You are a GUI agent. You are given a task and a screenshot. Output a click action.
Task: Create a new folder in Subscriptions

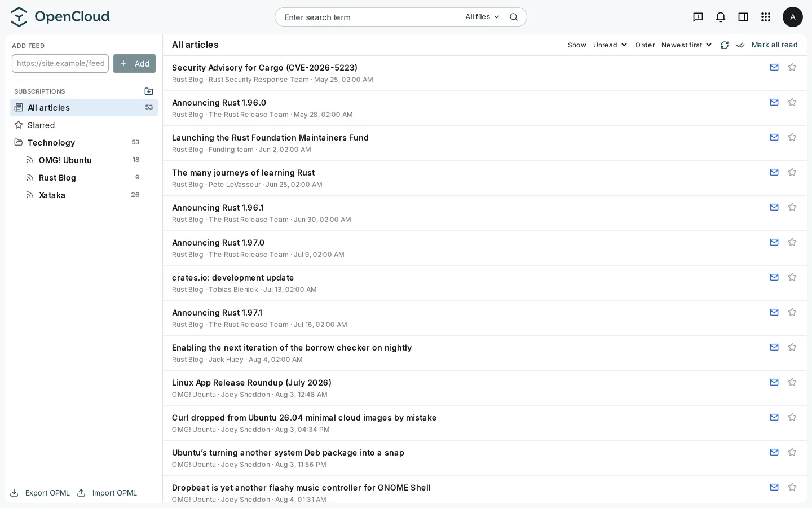149,91
